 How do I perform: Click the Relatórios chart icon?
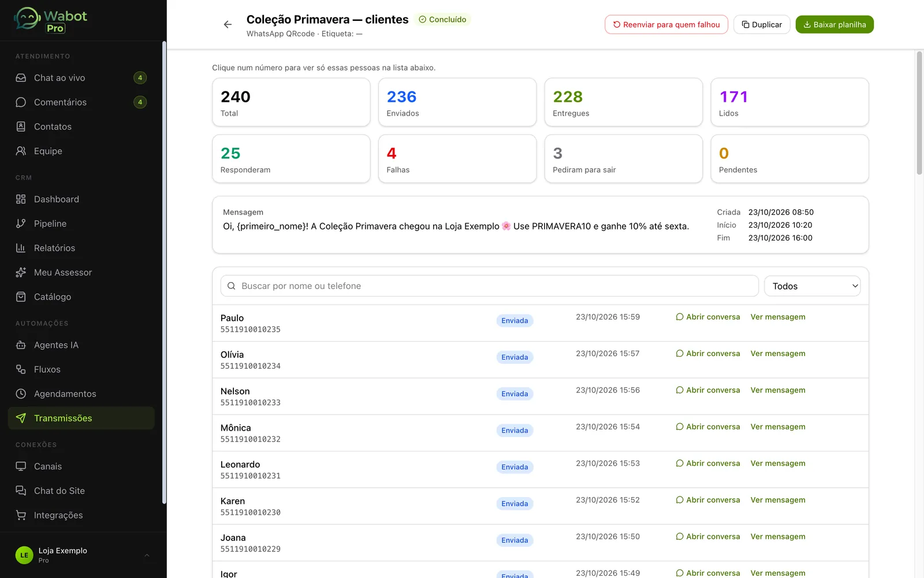[x=21, y=248]
